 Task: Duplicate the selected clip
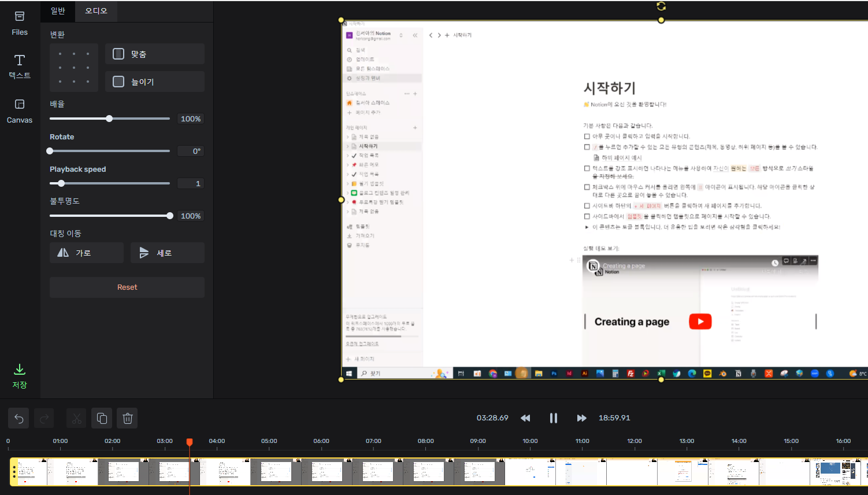click(102, 418)
